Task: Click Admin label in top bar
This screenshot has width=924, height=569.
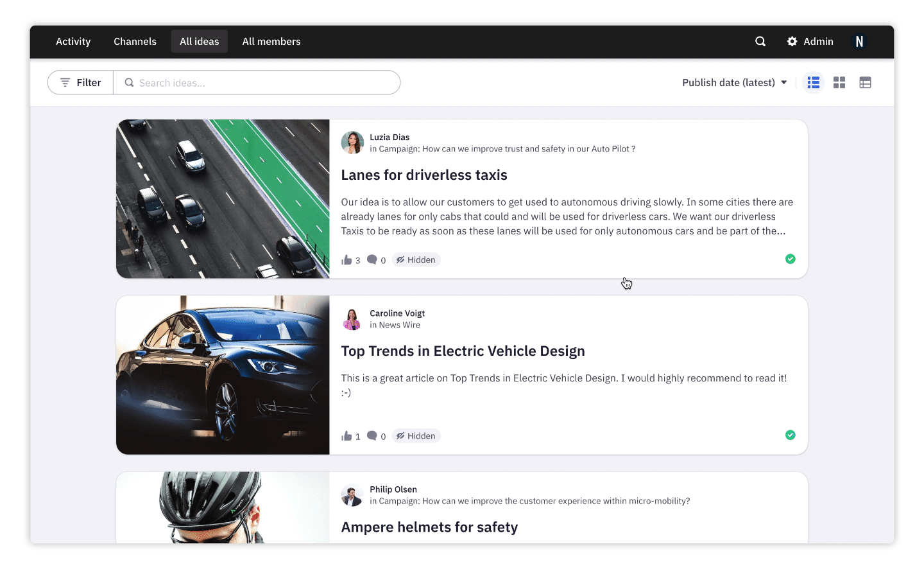Action: point(819,41)
